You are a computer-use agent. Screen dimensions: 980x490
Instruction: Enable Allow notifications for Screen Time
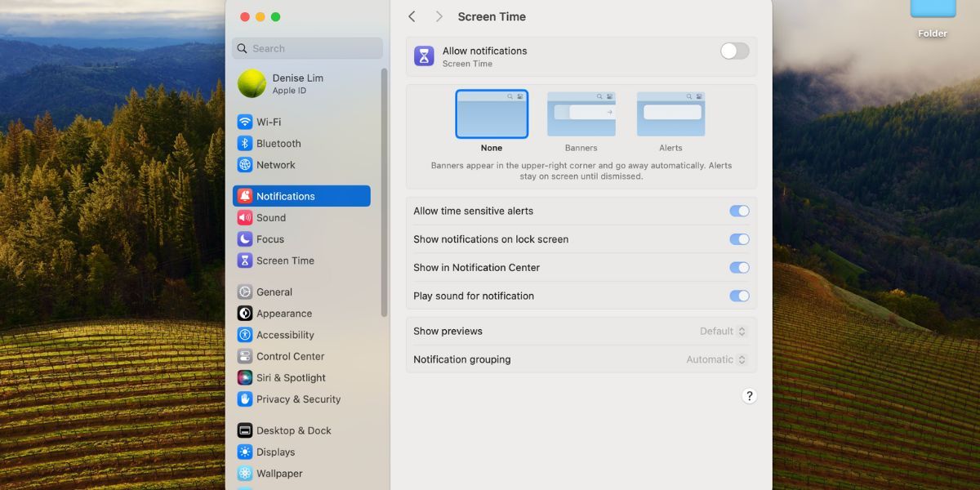tap(733, 51)
